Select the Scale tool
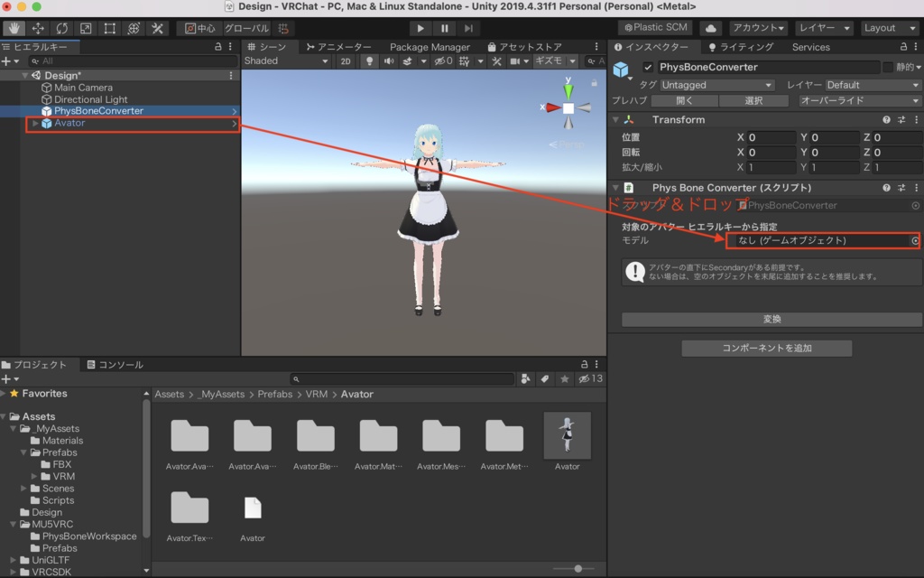This screenshot has height=578, width=924. [x=84, y=27]
